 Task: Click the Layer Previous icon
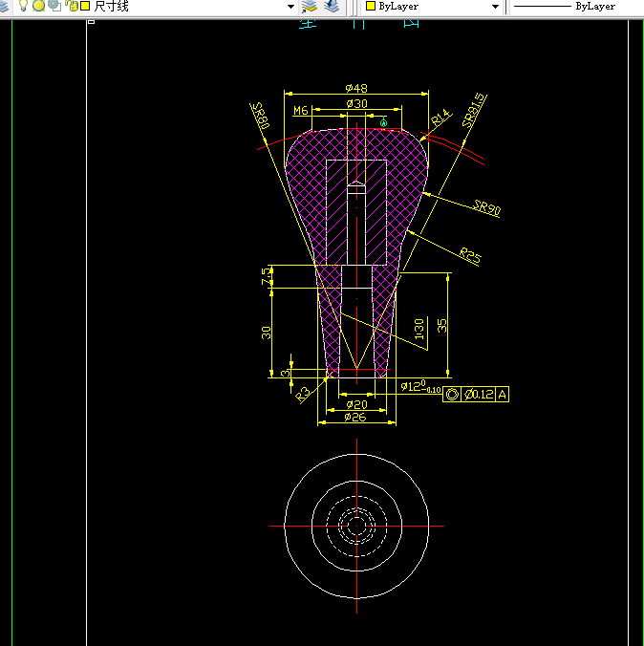tap(332, 6)
